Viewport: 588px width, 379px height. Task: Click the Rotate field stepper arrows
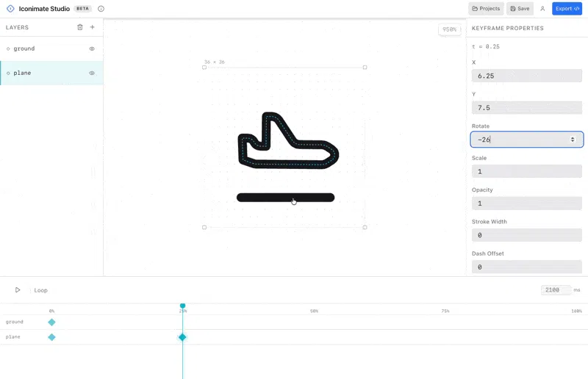[x=573, y=140]
